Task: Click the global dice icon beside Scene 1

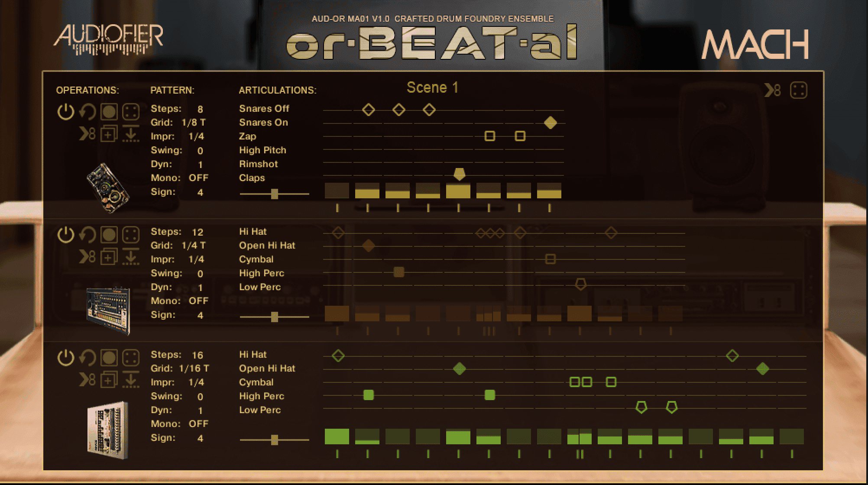Action: click(x=798, y=91)
